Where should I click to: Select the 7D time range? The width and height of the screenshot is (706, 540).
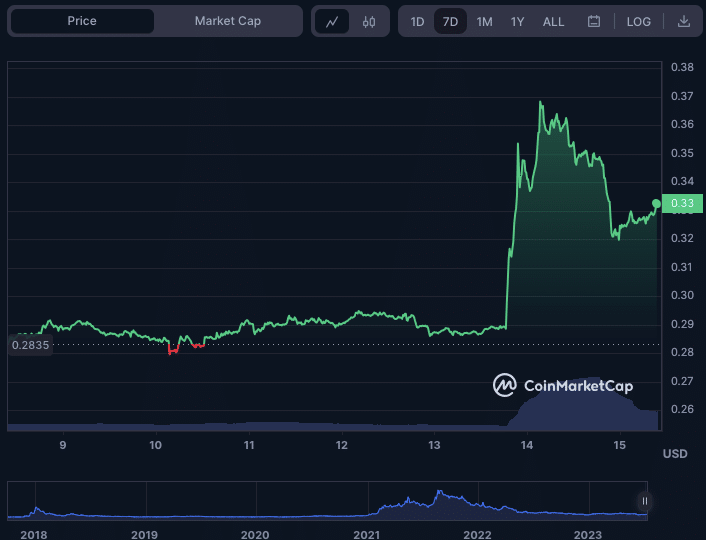450,21
